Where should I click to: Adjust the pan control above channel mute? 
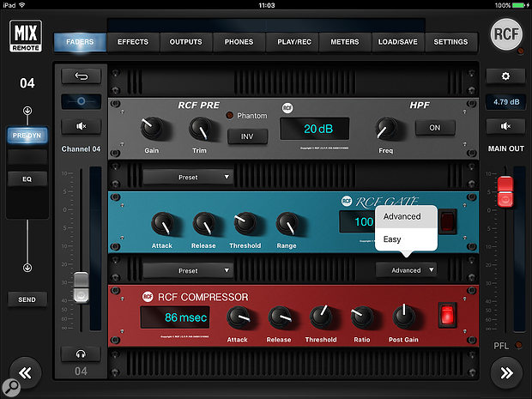pyautogui.click(x=82, y=101)
